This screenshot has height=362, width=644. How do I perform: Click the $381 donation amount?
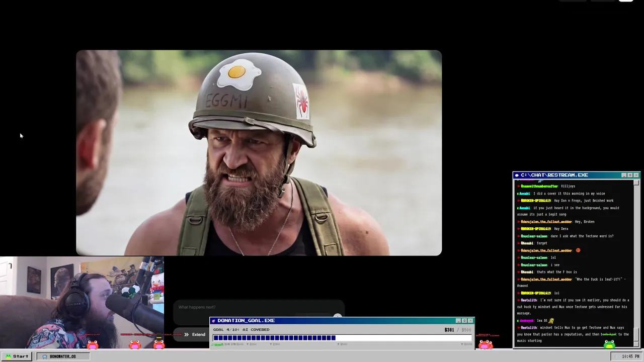(x=449, y=330)
